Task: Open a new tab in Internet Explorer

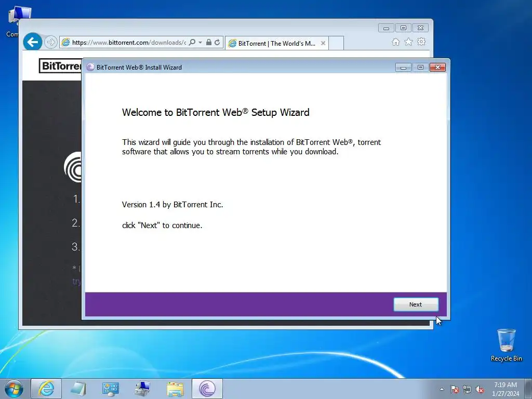Action: pos(336,43)
